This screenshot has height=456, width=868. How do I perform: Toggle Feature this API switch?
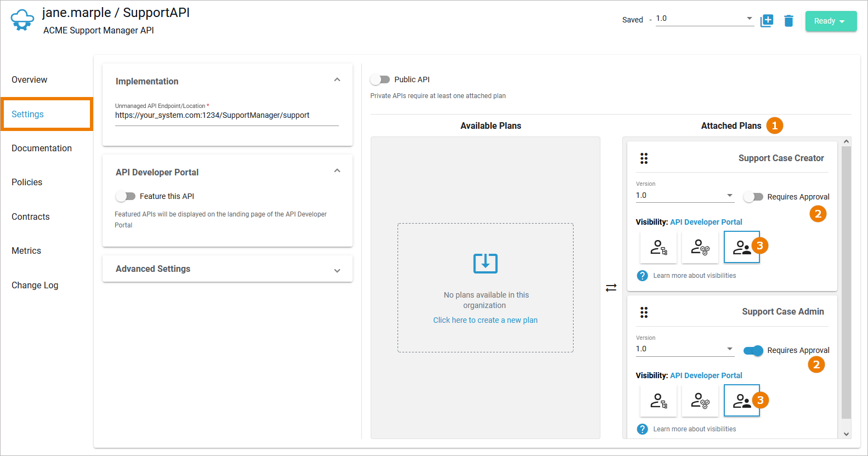(126, 196)
